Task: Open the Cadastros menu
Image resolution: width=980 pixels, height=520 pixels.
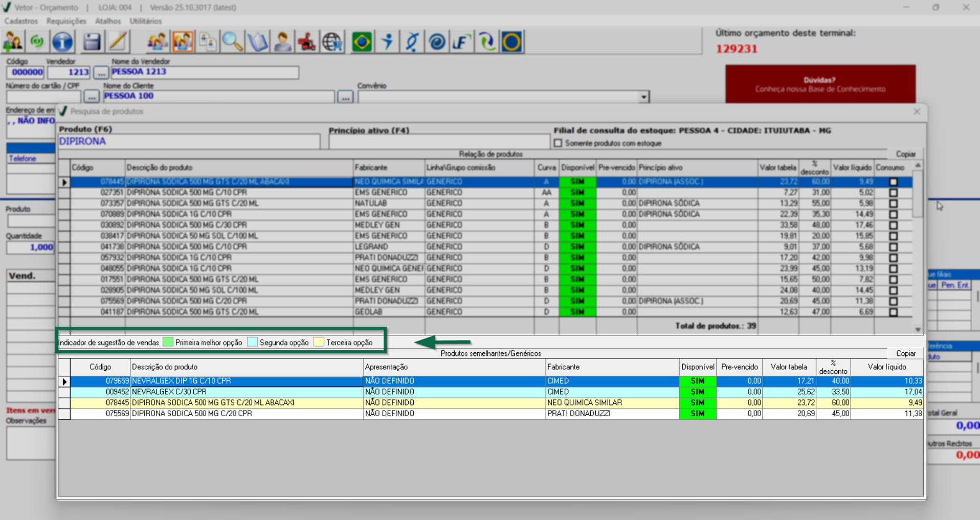Action: click(21, 21)
